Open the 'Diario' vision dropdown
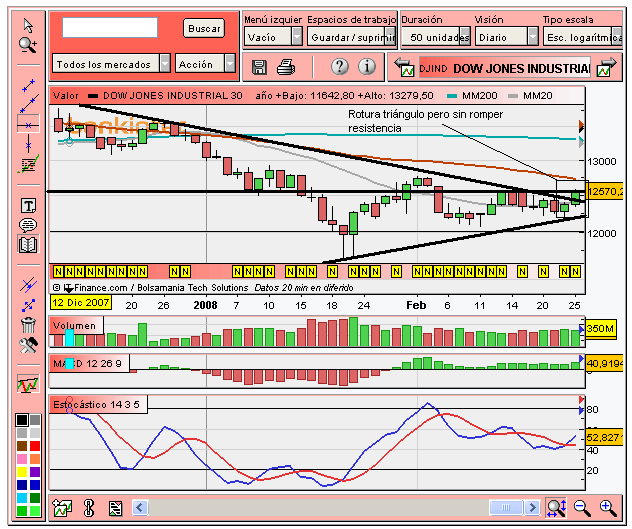This screenshot has width=632, height=529. coord(507,37)
